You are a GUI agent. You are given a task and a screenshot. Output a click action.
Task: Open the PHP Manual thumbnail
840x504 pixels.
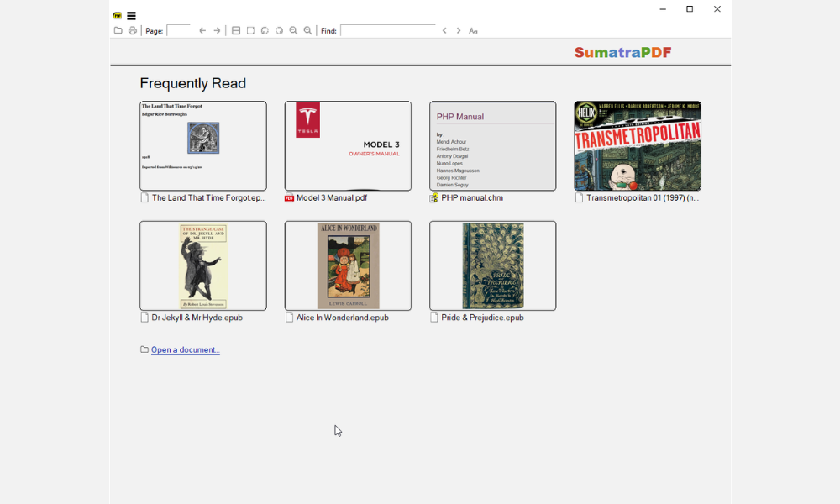(493, 145)
